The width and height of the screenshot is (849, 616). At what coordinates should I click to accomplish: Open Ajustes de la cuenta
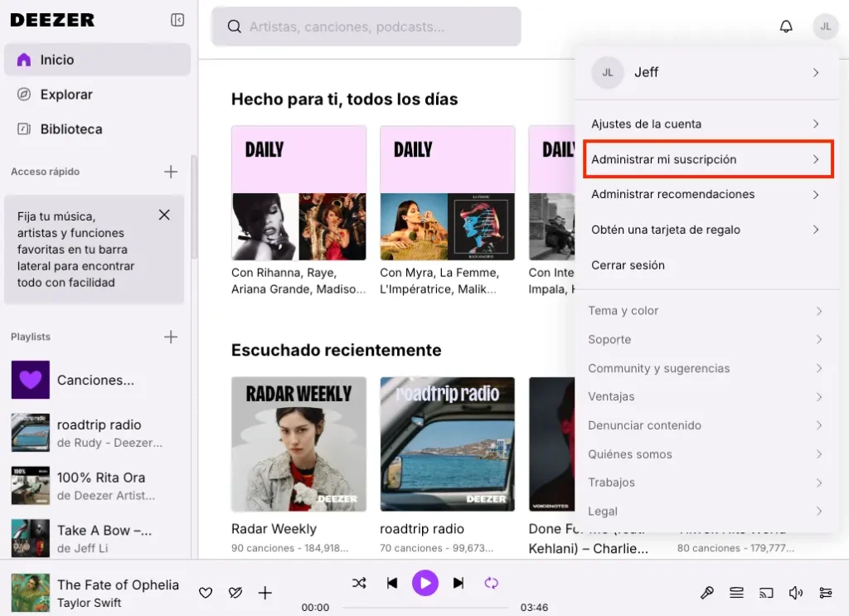[x=706, y=124]
